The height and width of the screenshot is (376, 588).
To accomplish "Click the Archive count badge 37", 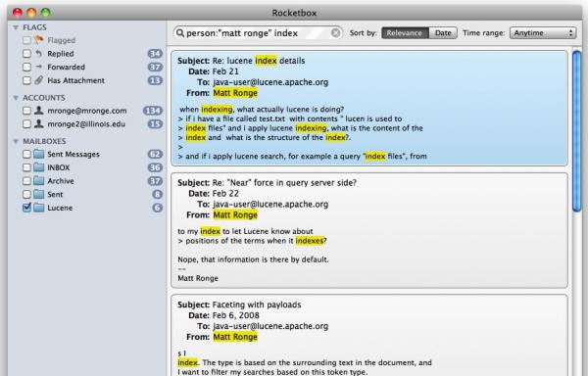I will 155,181.
